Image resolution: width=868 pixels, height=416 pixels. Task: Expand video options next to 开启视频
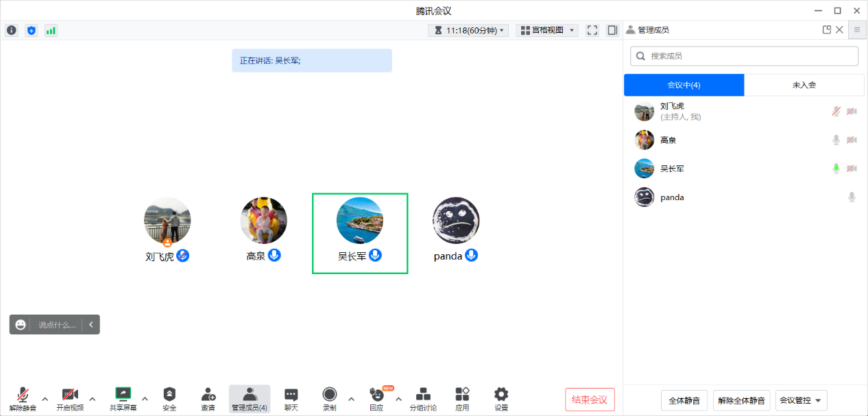coord(93,398)
